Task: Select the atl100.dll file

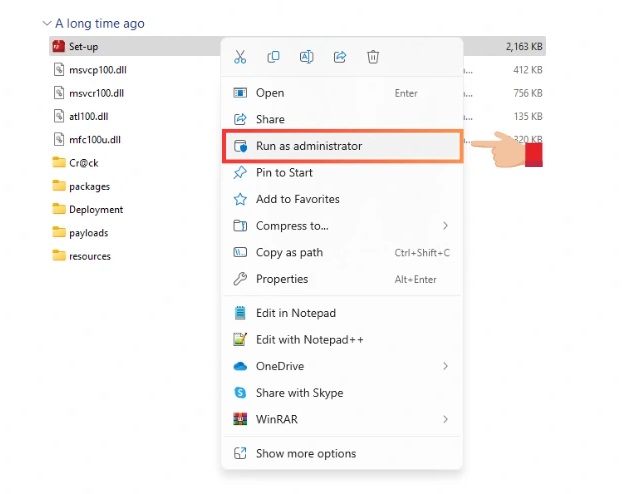Action: [x=89, y=116]
